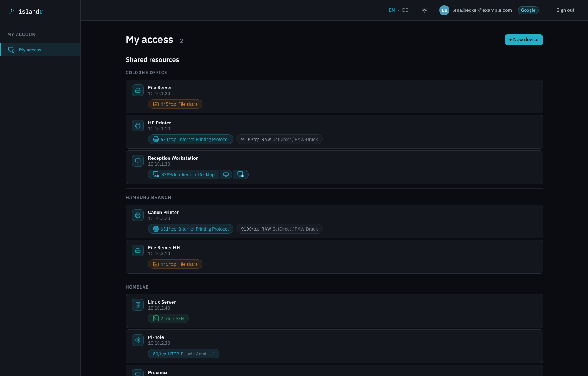Click the Canon Printer device name
Image resolution: width=588 pixels, height=376 pixels.
pos(163,213)
